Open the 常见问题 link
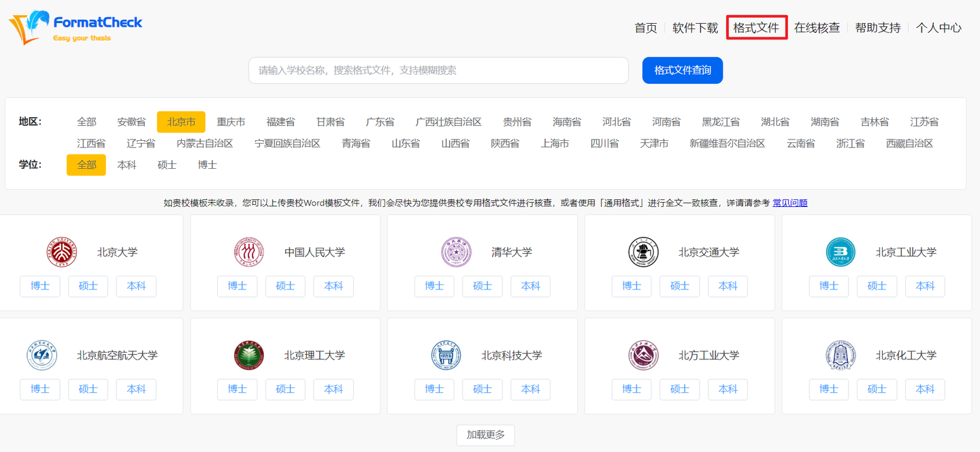The height and width of the screenshot is (452, 980). click(x=790, y=203)
